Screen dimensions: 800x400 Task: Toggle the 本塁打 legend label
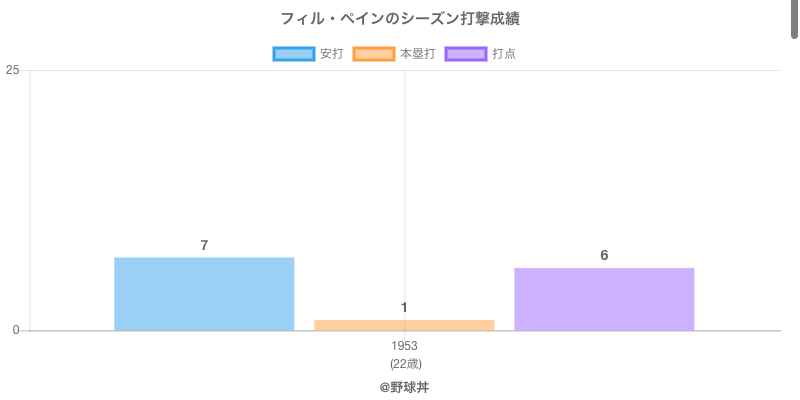pos(417,54)
